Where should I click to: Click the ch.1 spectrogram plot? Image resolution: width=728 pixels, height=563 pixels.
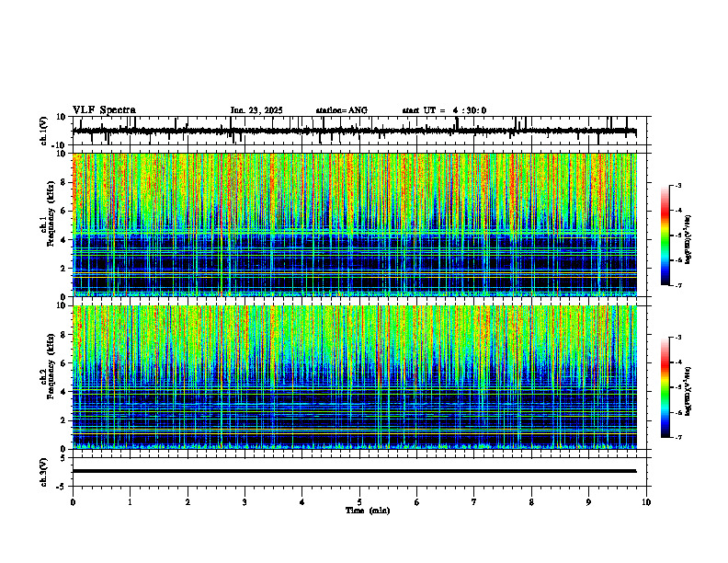tap(355, 224)
